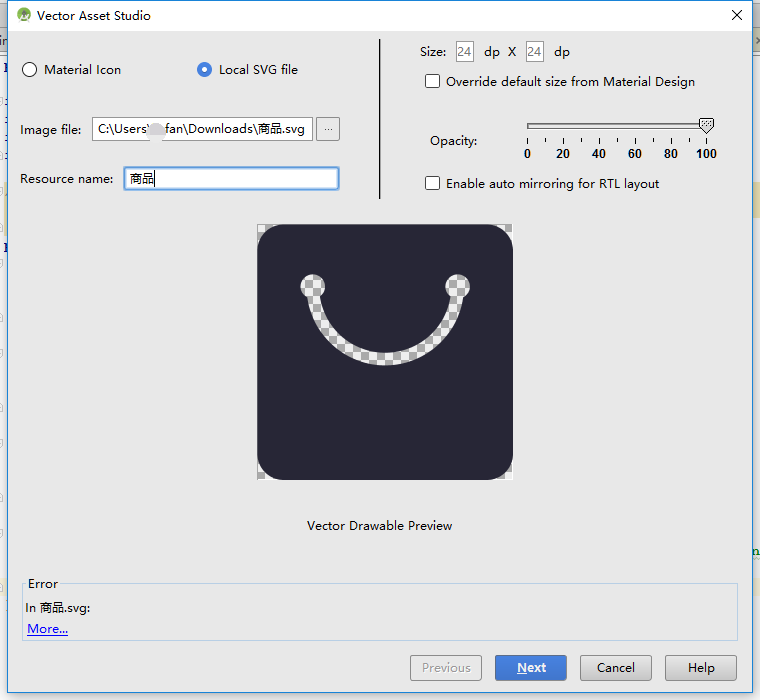Open Help for Vector Asset Studio
Viewport: 760px width, 700px height.
701,668
